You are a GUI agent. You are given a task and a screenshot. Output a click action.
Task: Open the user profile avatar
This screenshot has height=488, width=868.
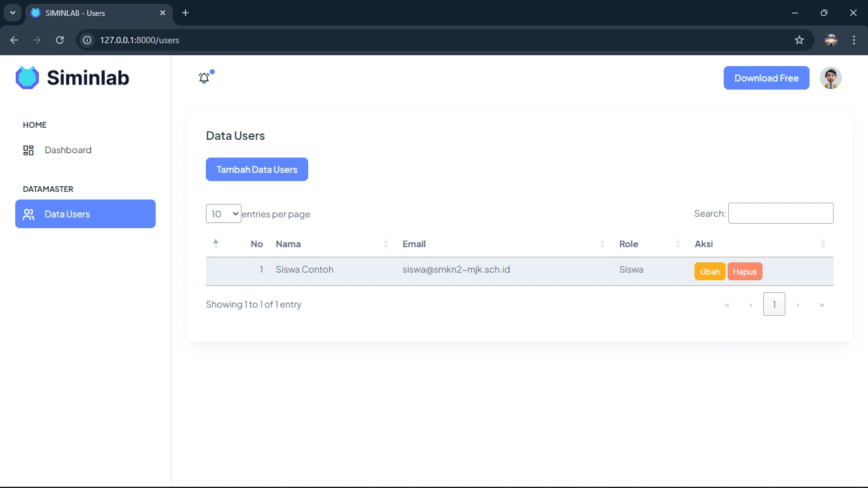pos(831,78)
